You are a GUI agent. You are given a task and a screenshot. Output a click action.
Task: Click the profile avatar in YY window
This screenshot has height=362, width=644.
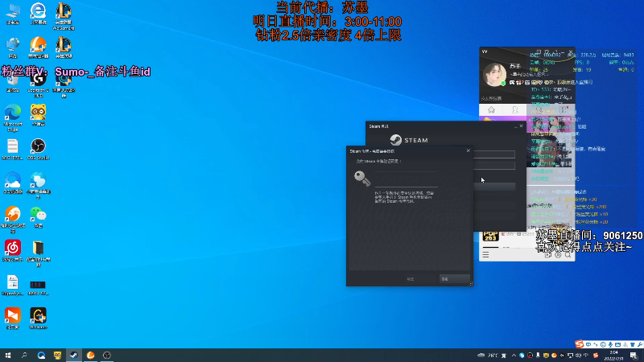point(493,74)
